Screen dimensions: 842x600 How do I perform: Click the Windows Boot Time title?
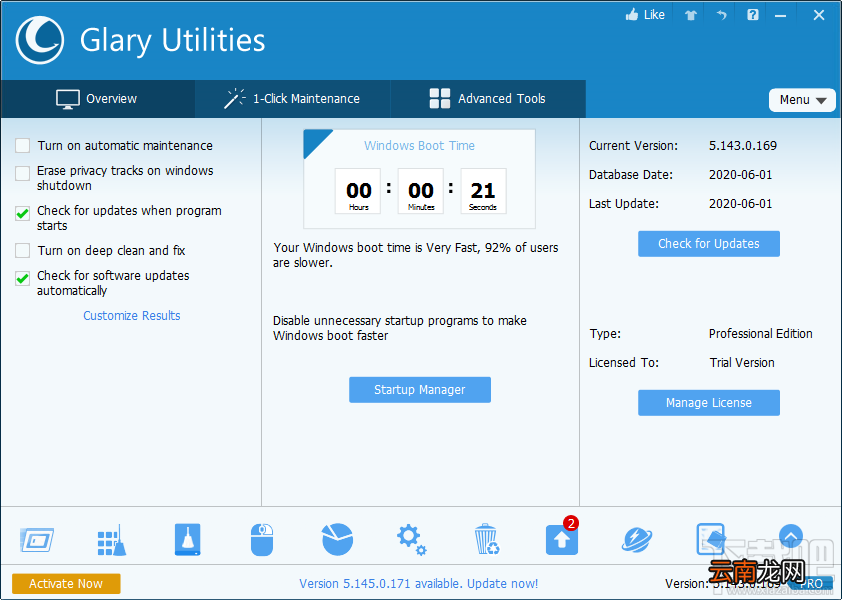pyautogui.click(x=419, y=146)
